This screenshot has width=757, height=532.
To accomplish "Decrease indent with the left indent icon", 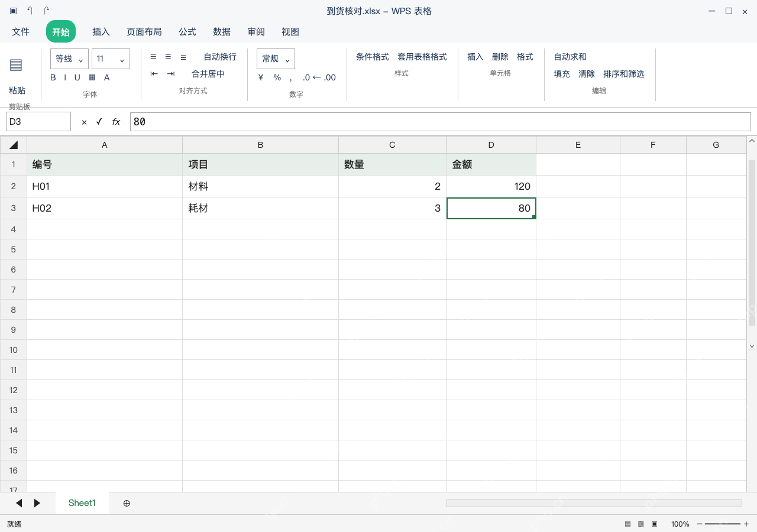I will pyautogui.click(x=154, y=74).
